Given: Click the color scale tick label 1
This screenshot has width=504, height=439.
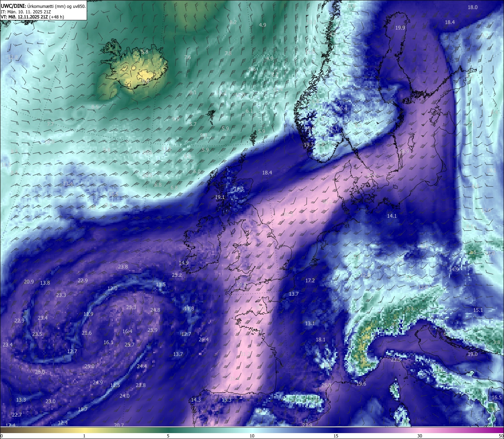Looking at the screenshot, I should [x=84, y=436].
